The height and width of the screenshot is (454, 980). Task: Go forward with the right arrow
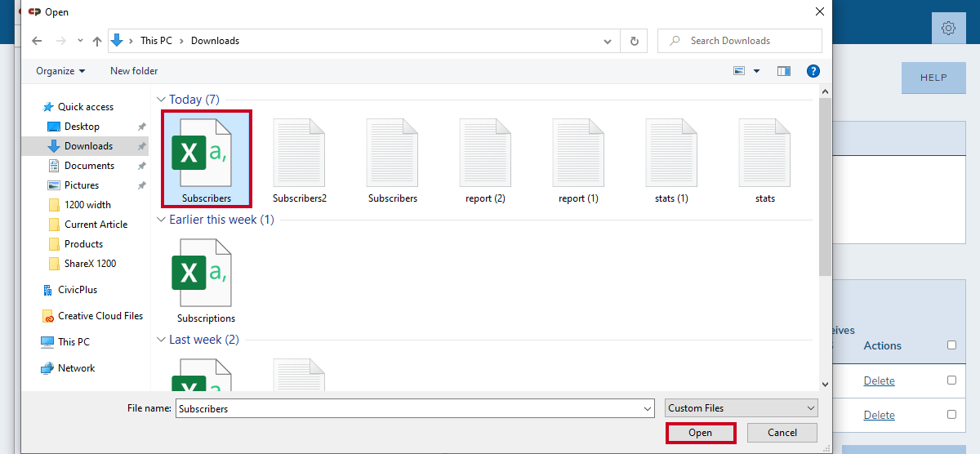(60, 41)
